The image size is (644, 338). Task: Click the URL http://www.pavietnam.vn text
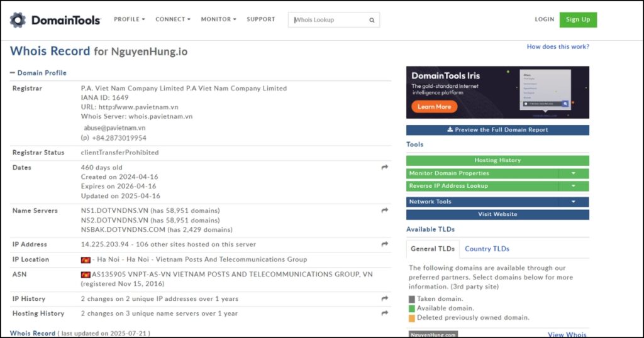[130, 107]
